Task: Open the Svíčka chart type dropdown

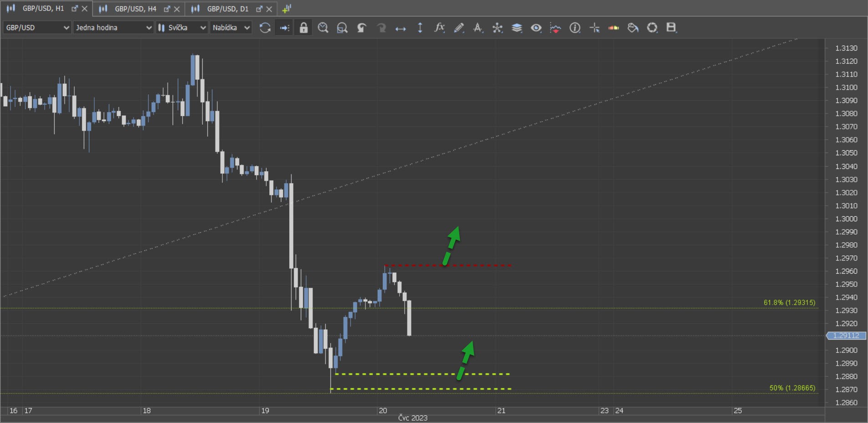Action: (x=182, y=28)
